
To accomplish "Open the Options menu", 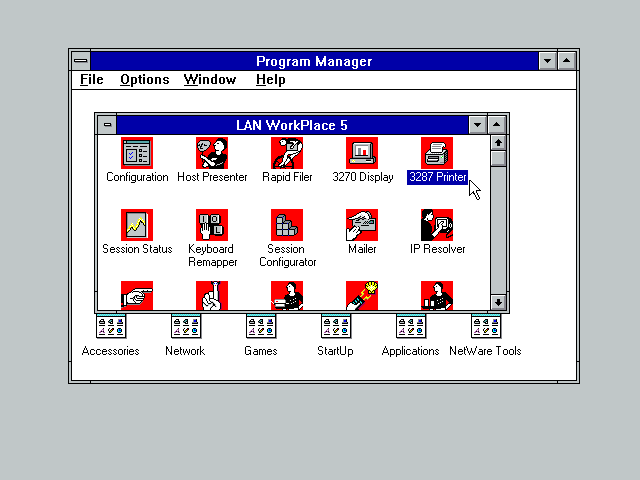I will 144,80.
